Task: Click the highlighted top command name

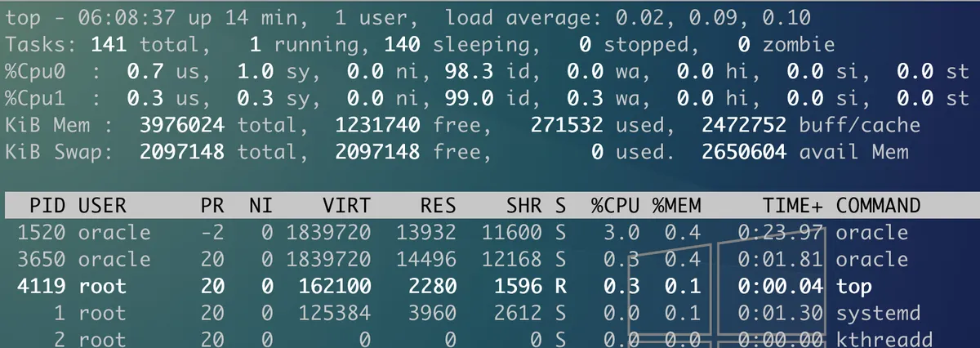Action: [x=853, y=287]
